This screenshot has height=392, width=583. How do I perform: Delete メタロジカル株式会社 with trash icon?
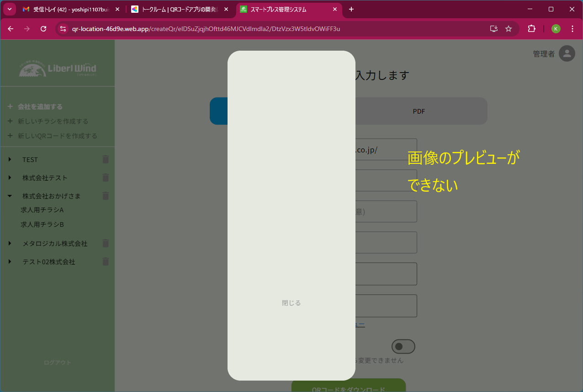point(106,244)
